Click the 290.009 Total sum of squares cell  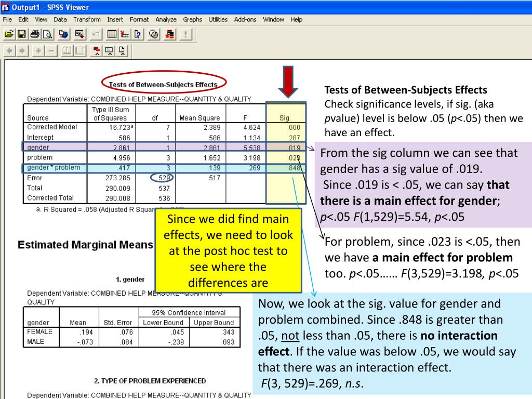coord(118,188)
